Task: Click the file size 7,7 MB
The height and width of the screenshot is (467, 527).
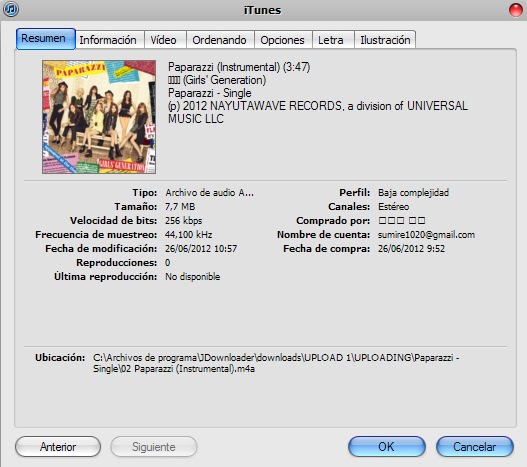Action: (180, 206)
